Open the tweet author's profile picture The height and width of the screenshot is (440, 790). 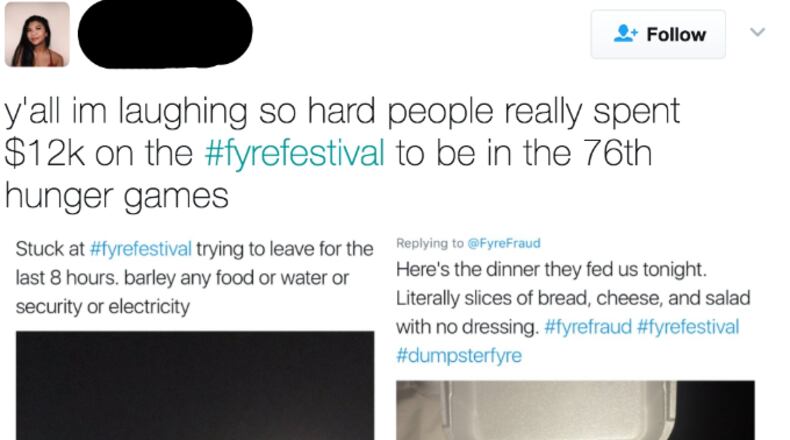pos(37,34)
